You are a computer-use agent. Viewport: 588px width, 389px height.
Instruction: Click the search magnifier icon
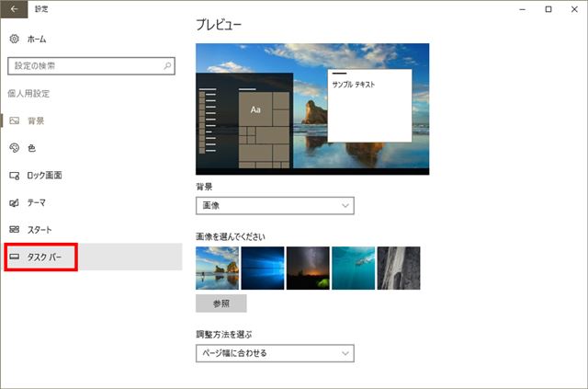(x=167, y=66)
